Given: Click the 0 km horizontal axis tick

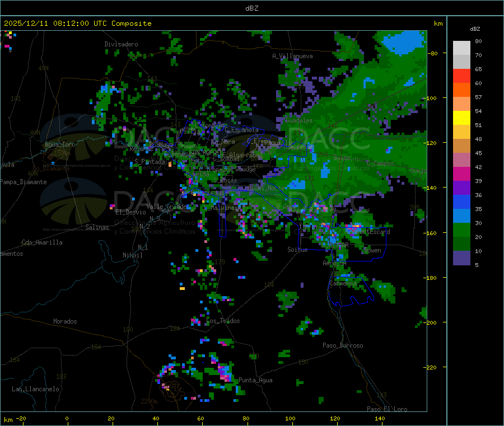Looking at the screenshot, I should (x=67, y=418).
